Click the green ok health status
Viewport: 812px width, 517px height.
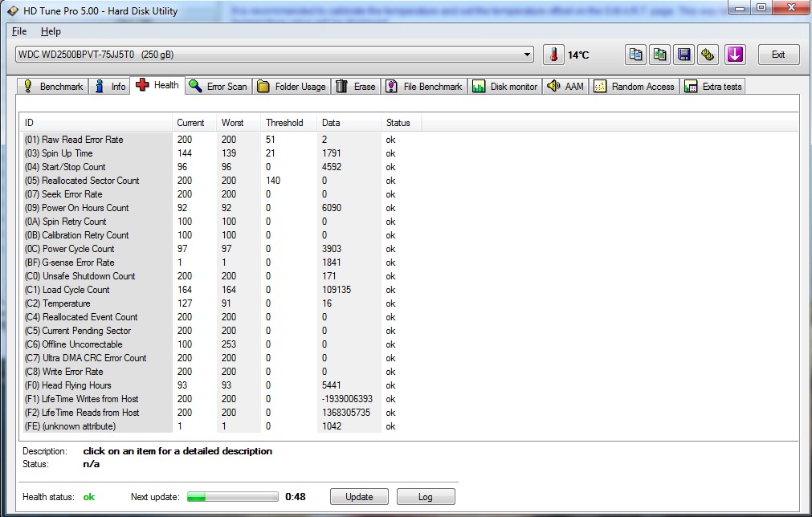coord(89,497)
